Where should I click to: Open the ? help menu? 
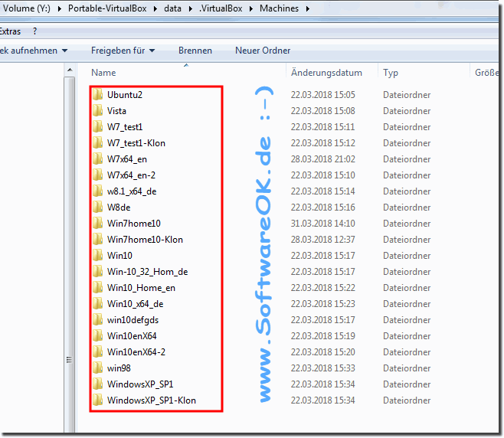(x=34, y=31)
